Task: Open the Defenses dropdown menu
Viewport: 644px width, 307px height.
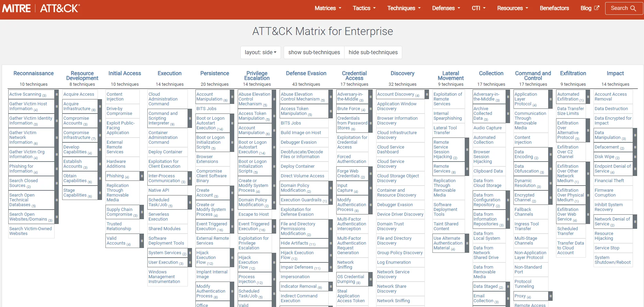Action: click(446, 8)
